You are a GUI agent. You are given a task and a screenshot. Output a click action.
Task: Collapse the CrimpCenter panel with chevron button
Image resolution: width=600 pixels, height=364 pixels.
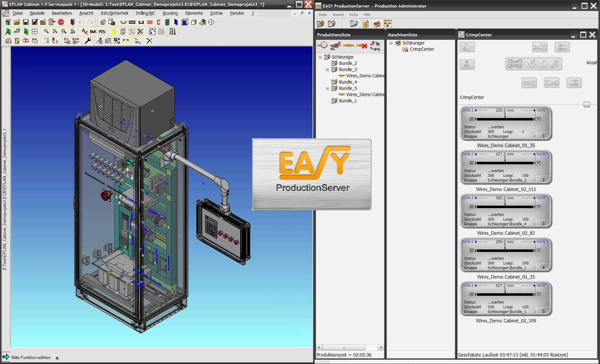point(587,105)
